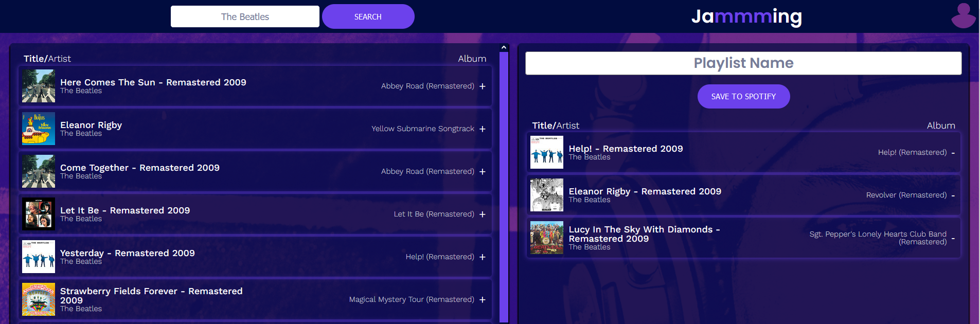Viewport: 980px width, 324px height.
Task: Select 'Let It Be - Remastered 2009' title
Action: 125,210
